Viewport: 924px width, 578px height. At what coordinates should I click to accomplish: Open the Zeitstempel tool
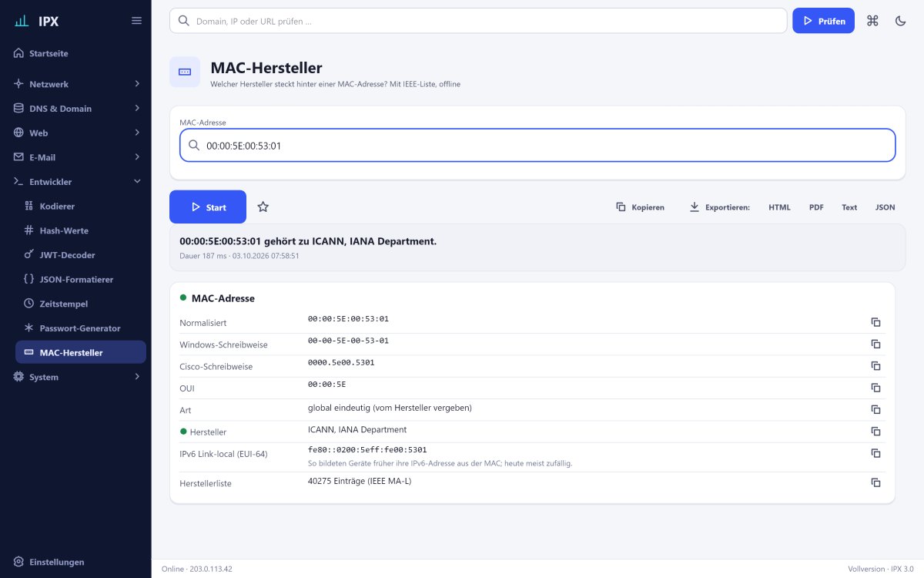tap(81, 304)
